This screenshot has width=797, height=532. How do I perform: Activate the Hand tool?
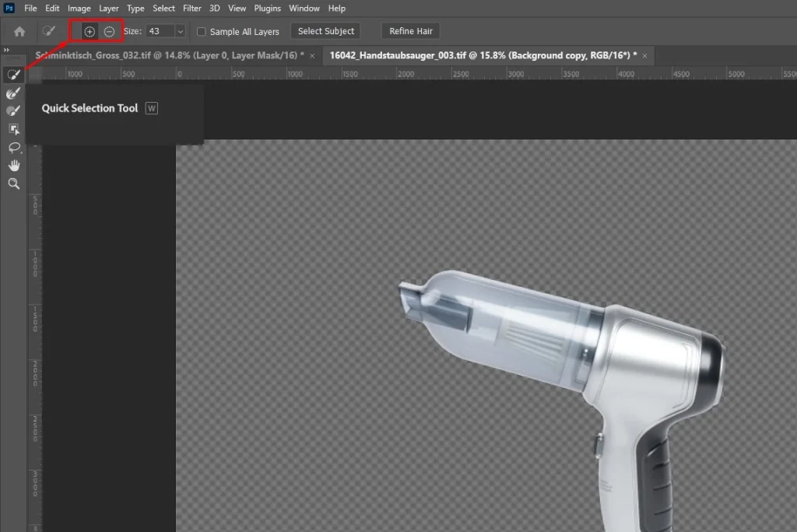[x=13, y=165]
